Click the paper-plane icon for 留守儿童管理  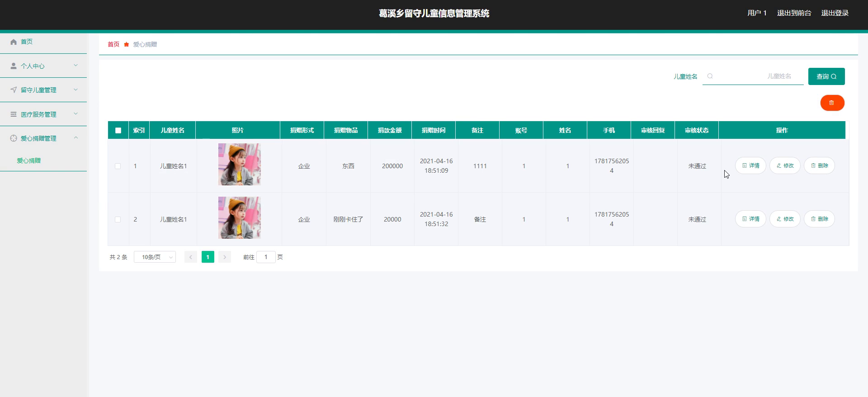14,90
